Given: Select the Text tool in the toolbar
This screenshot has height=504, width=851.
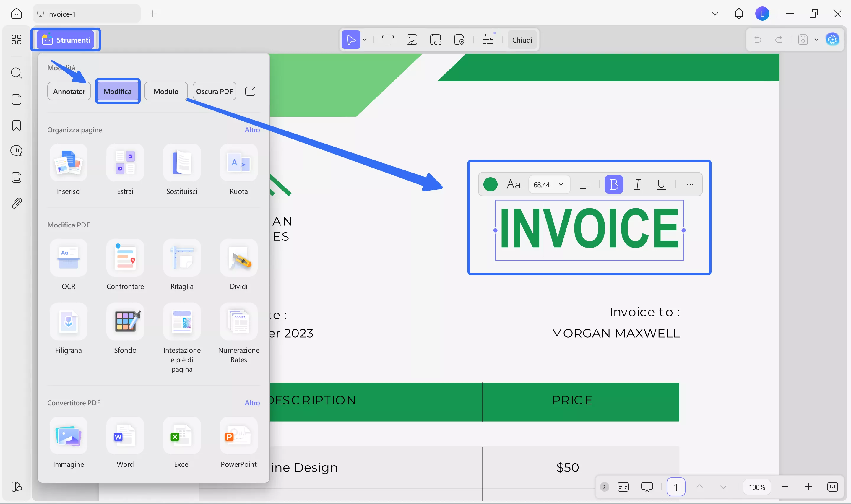Looking at the screenshot, I should 388,39.
